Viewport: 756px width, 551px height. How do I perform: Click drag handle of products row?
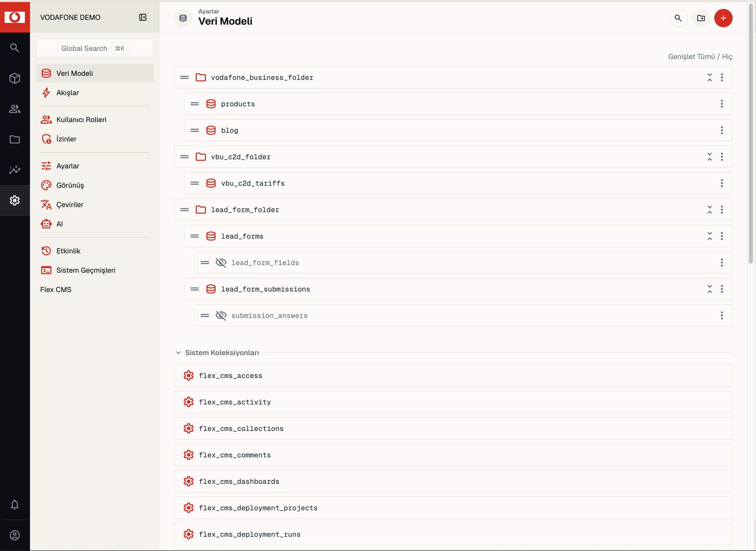point(195,104)
